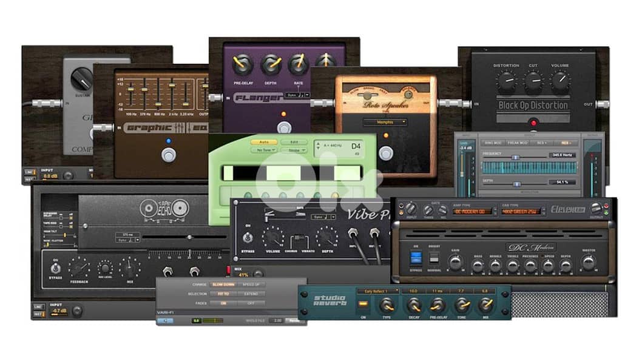
Task: Click the Depth slider in the modulator plugin
Action: tap(517, 184)
